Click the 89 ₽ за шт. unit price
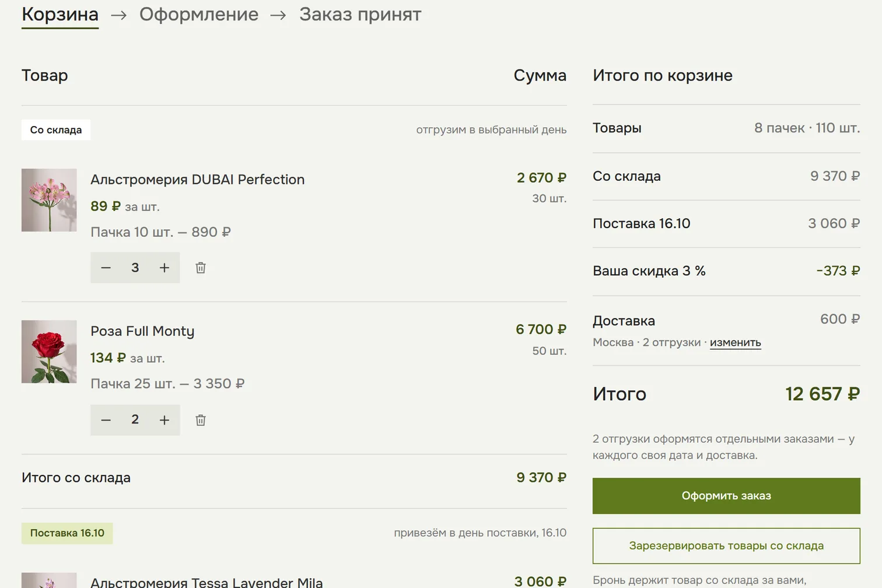 click(x=125, y=206)
